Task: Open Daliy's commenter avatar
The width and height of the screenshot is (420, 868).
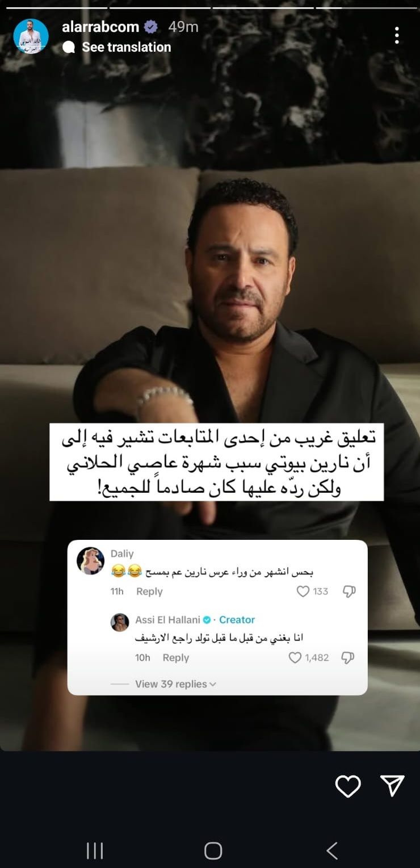Action: point(90,561)
